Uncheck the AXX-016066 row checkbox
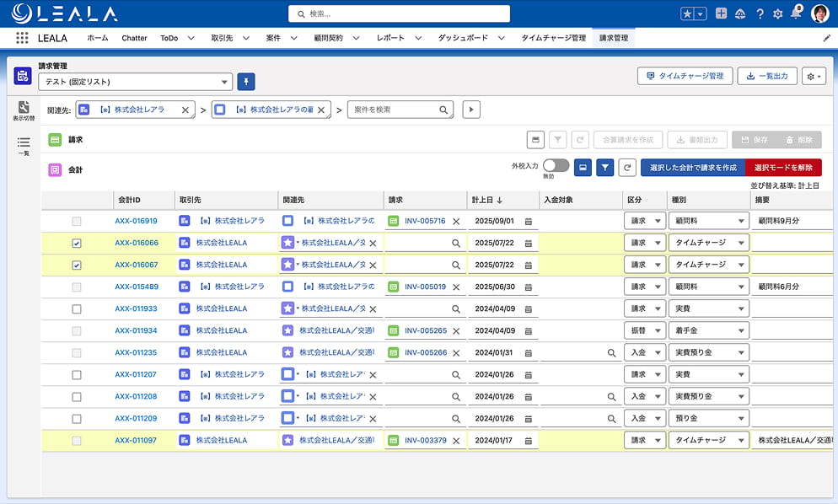 tap(77, 244)
